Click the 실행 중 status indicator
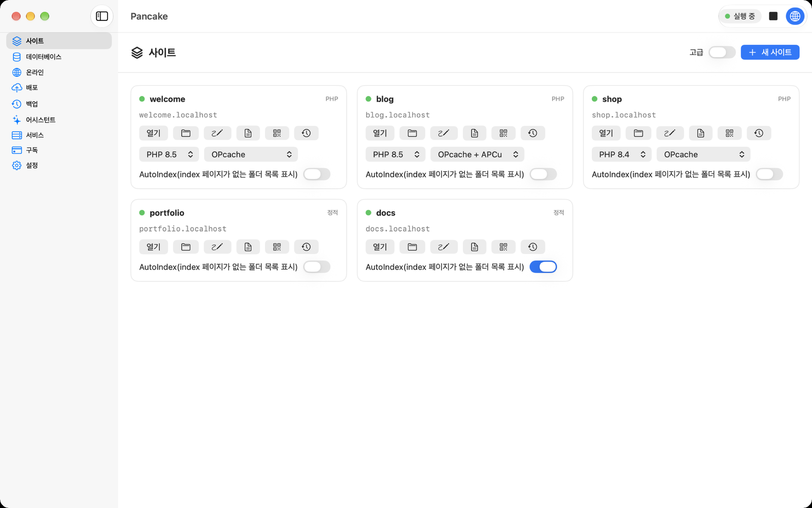The image size is (812, 508). point(740,16)
